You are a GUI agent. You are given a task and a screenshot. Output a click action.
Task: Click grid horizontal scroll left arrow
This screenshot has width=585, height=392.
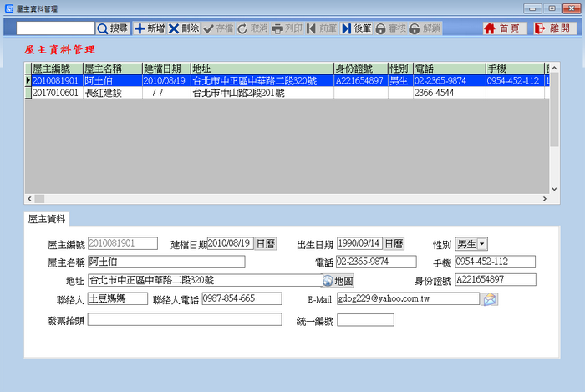click(x=29, y=199)
